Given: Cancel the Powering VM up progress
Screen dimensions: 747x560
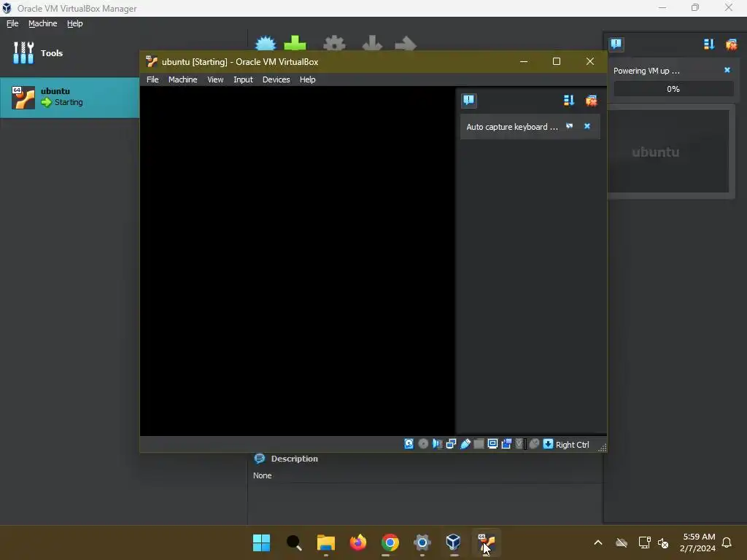Looking at the screenshot, I should click(x=727, y=70).
